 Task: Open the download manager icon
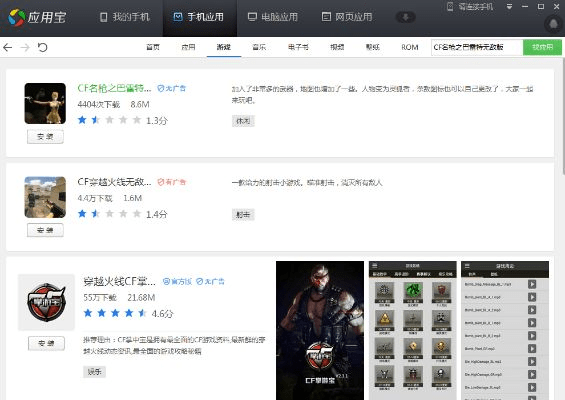click(406, 17)
